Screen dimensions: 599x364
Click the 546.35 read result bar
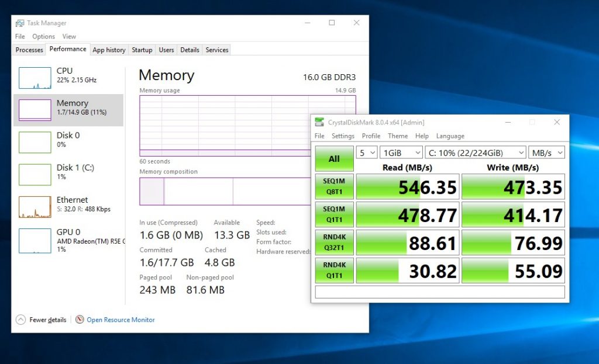[408, 186]
